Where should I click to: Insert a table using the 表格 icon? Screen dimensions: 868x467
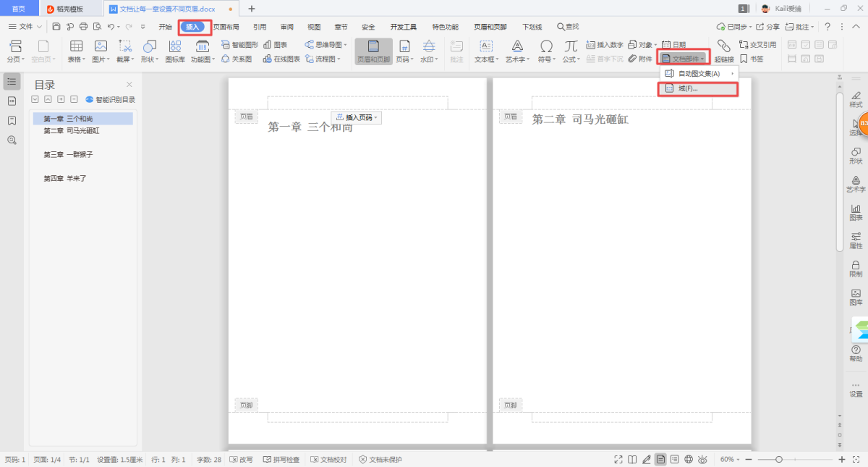76,51
